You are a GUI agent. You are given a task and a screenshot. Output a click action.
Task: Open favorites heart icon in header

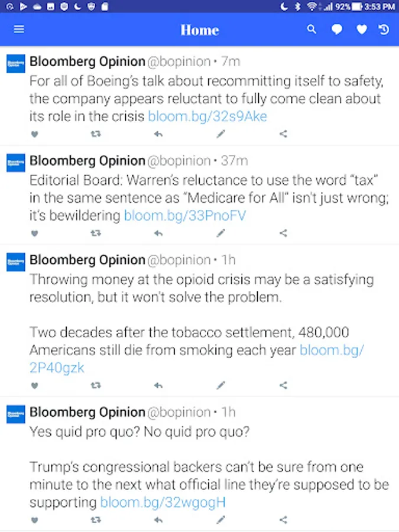tap(361, 30)
